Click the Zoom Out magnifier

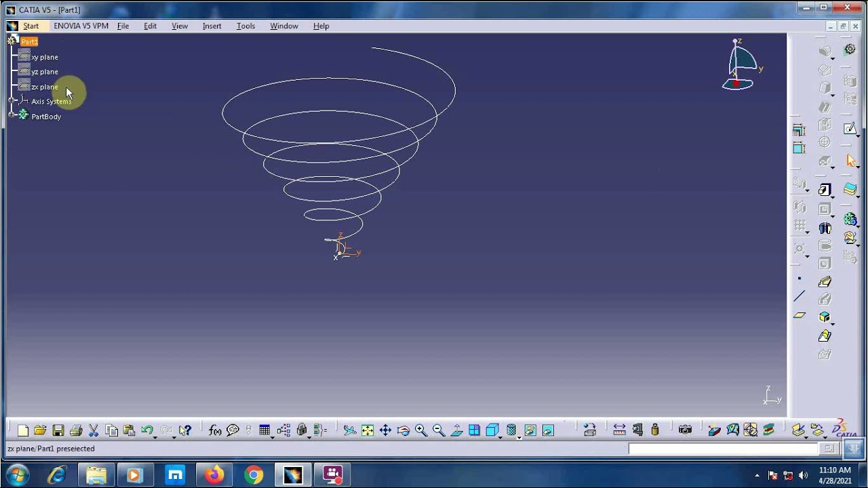[x=439, y=430]
